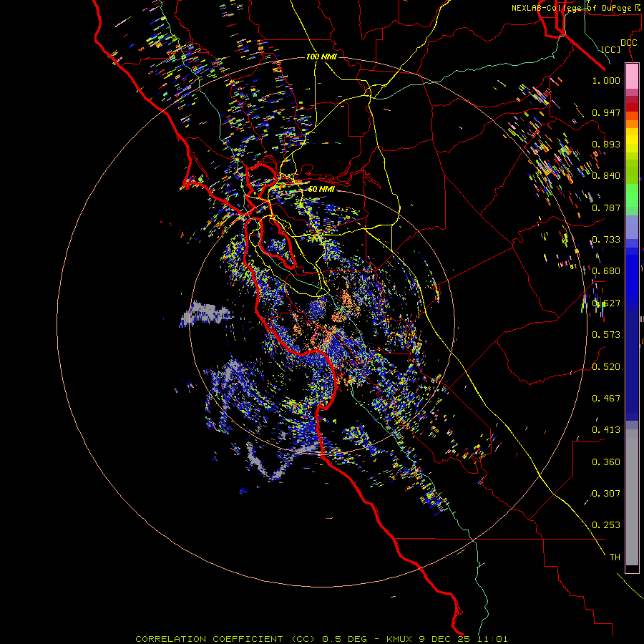The image size is (644, 644).
Task: Click the 0.787 scale value
Action: point(606,208)
